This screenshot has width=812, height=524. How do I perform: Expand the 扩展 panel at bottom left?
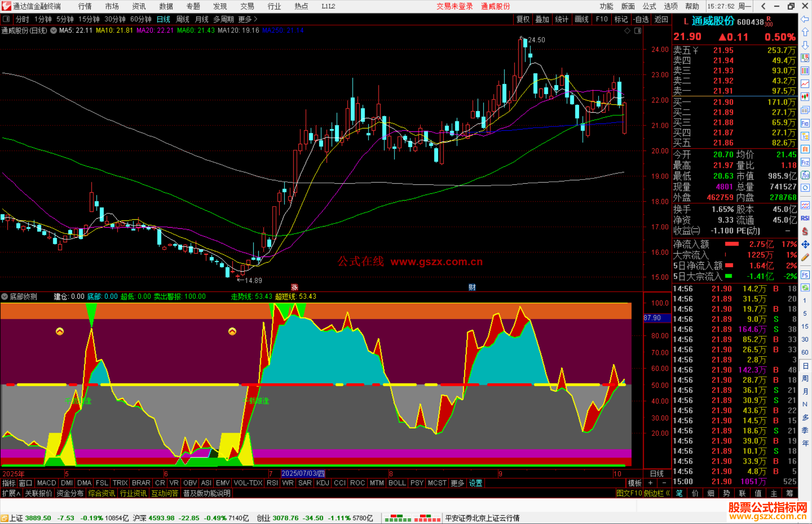click(x=11, y=493)
